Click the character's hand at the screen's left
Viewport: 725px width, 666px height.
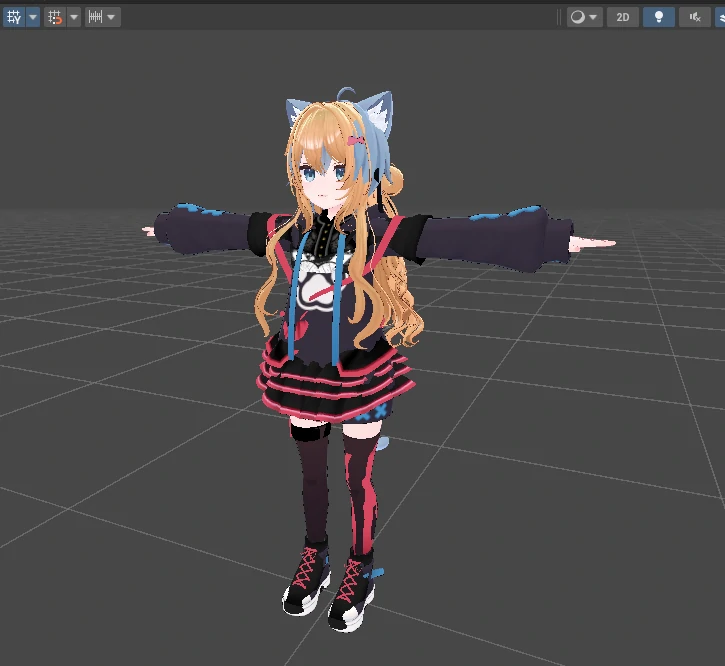click(x=150, y=231)
